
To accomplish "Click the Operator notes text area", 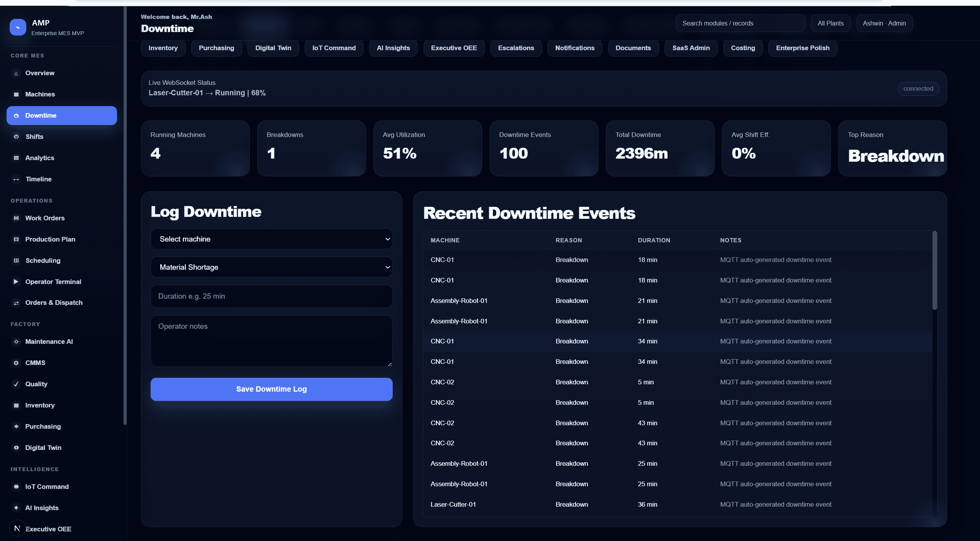I will 271,341.
